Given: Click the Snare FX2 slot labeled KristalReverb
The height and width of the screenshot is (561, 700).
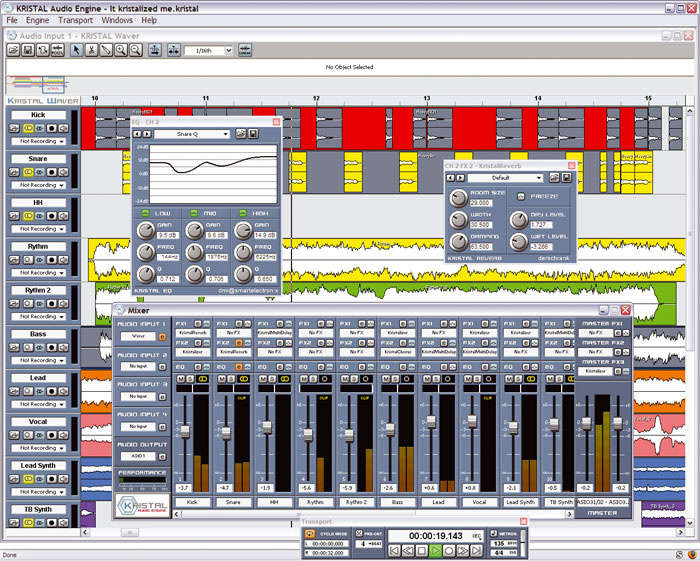Looking at the screenshot, I should click(233, 352).
